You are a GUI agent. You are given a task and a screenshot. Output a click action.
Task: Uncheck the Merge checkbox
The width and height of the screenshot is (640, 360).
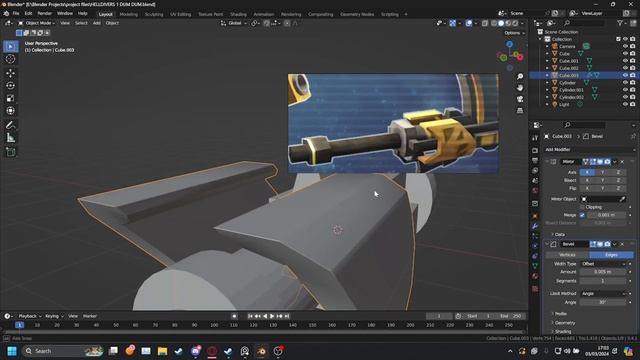[582, 215]
